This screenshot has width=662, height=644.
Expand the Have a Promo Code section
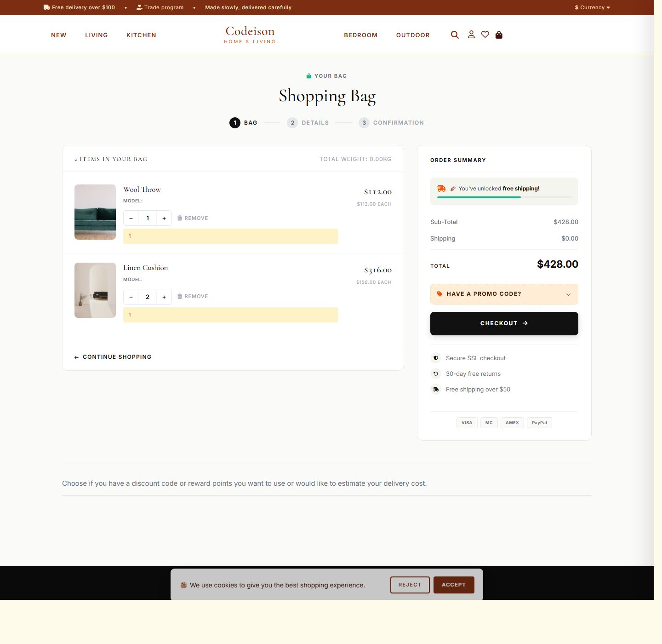point(504,294)
